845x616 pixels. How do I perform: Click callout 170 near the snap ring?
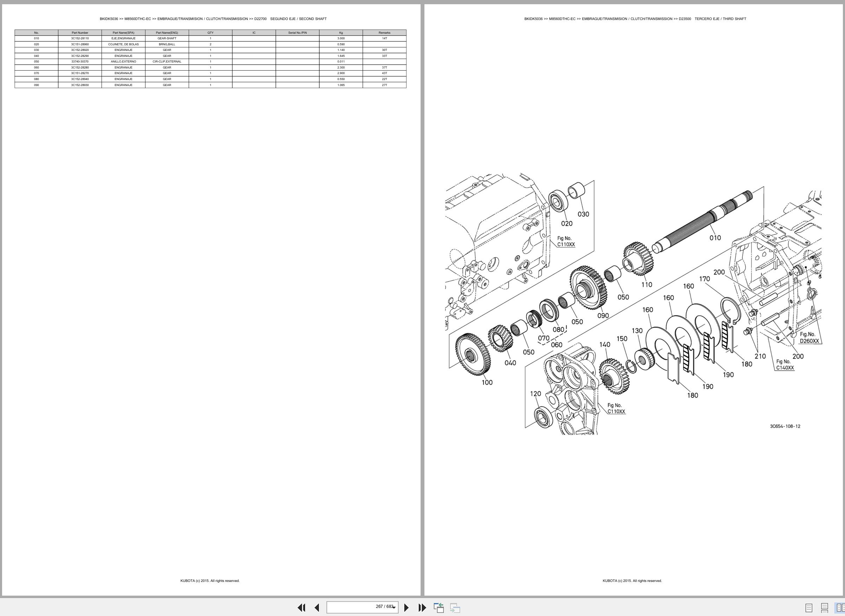coord(704,279)
